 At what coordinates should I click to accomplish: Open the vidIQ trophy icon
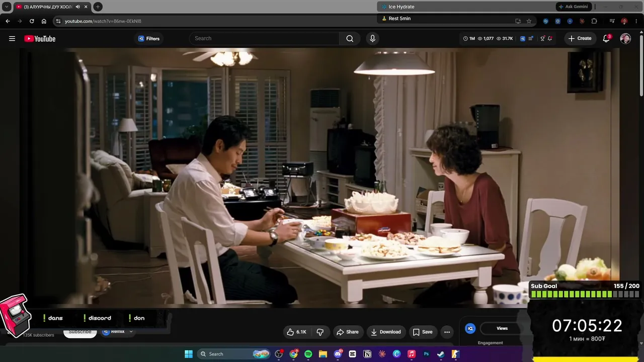tap(542, 39)
